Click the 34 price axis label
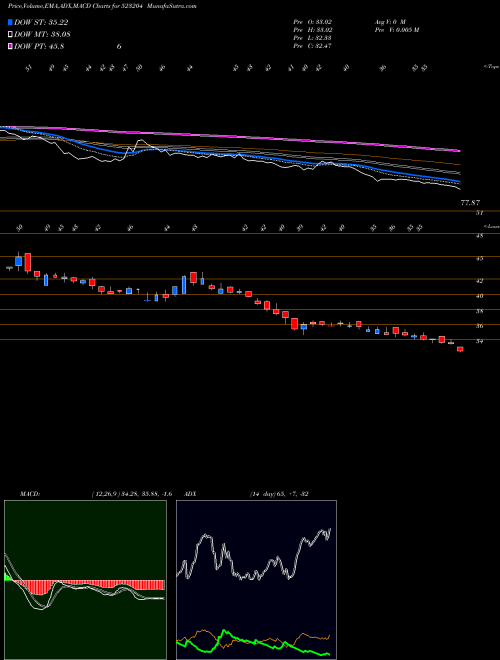The image size is (500, 660). (479, 341)
